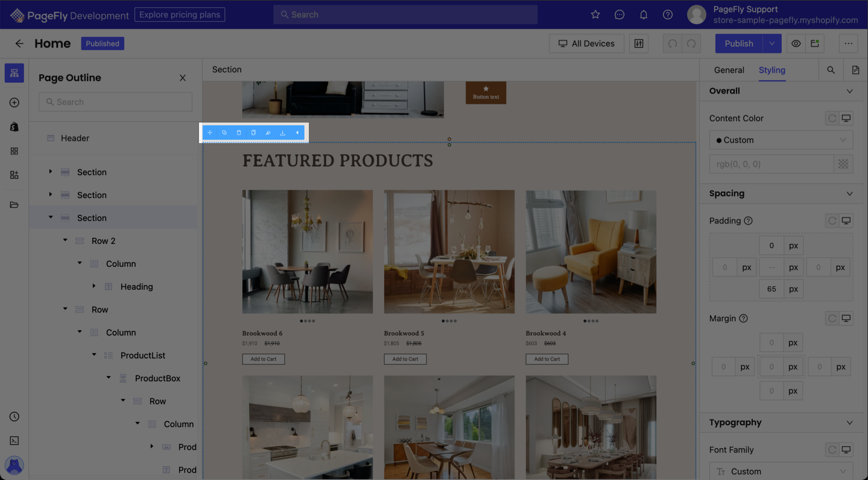This screenshot has width=868, height=480.
Task: Collapse the Overall section chevron
Action: [850, 91]
